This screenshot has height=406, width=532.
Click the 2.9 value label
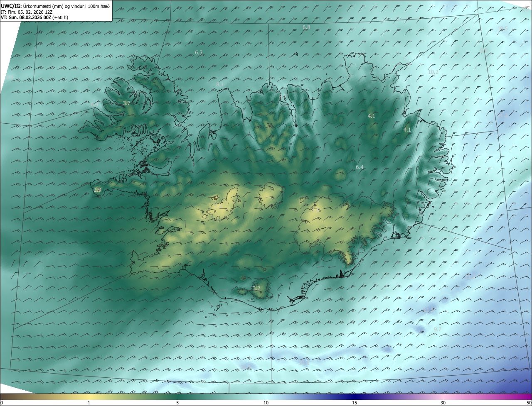click(x=97, y=190)
